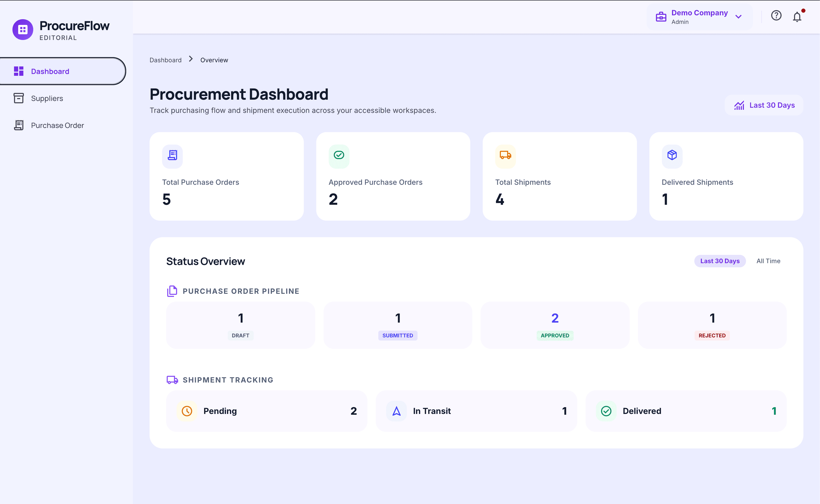Click the Purchase Order receipt icon in sidebar
The image size is (820, 504).
pos(19,125)
